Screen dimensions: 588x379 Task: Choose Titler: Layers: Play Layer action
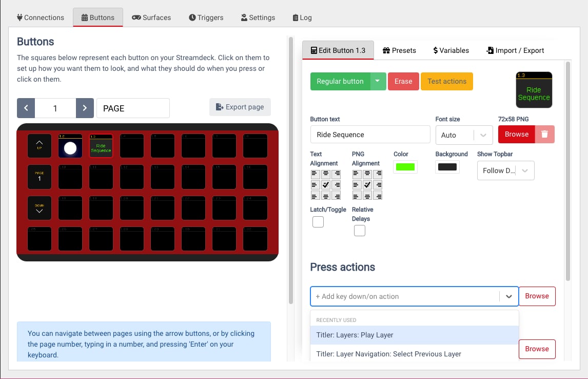tap(415, 335)
